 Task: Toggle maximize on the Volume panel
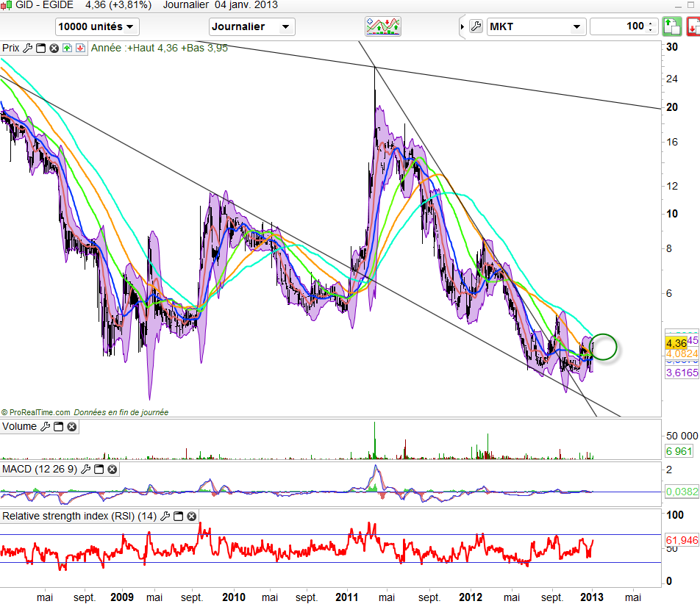click(59, 427)
